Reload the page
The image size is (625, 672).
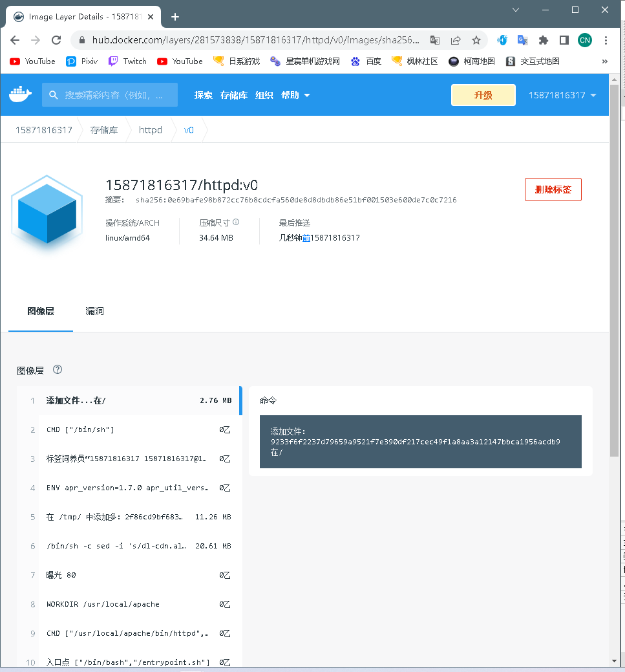56,40
